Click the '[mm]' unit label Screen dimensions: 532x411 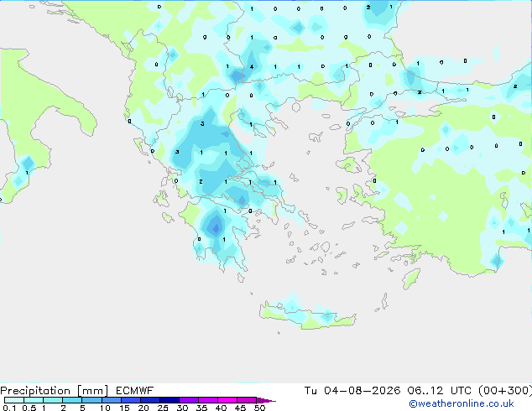[92, 391]
